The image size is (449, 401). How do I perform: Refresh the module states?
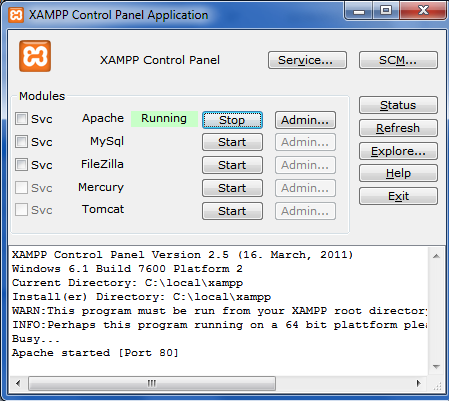point(398,128)
